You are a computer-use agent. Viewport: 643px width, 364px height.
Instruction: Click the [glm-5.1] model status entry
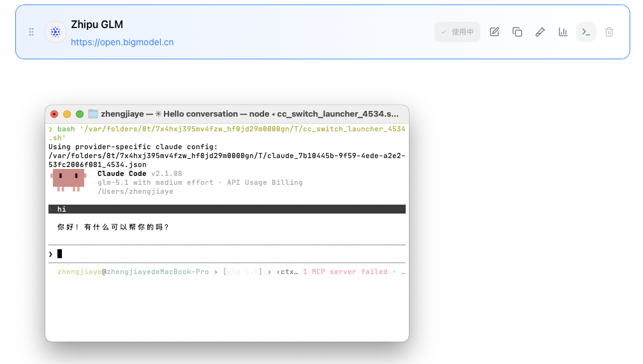[x=242, y=272]
